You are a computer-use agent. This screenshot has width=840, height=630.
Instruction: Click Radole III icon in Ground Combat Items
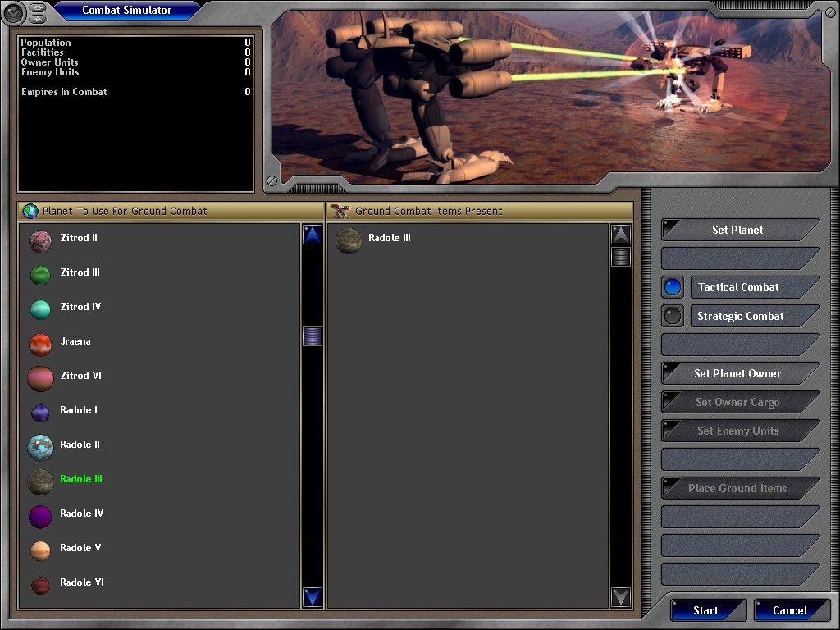349,241
